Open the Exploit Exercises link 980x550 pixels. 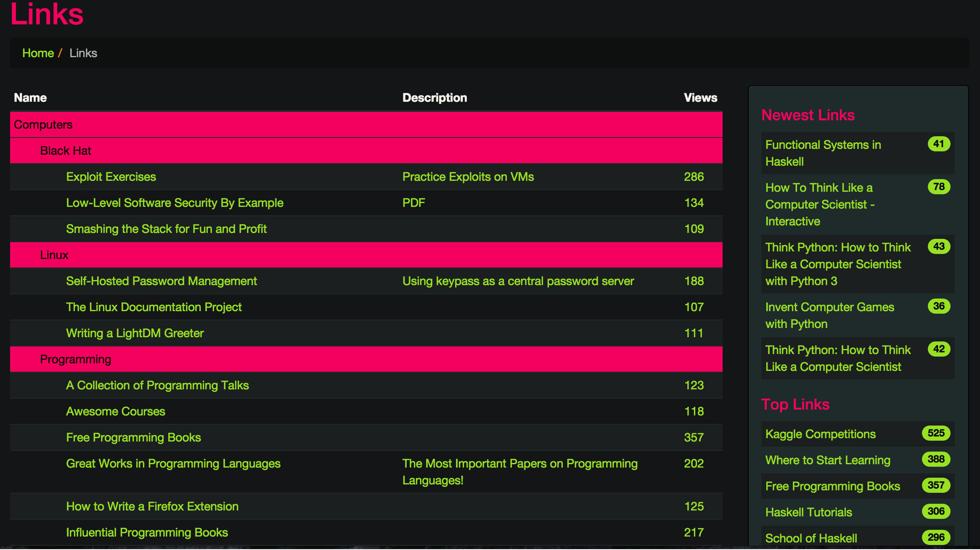pyautogui.click(x=111, y=177)
